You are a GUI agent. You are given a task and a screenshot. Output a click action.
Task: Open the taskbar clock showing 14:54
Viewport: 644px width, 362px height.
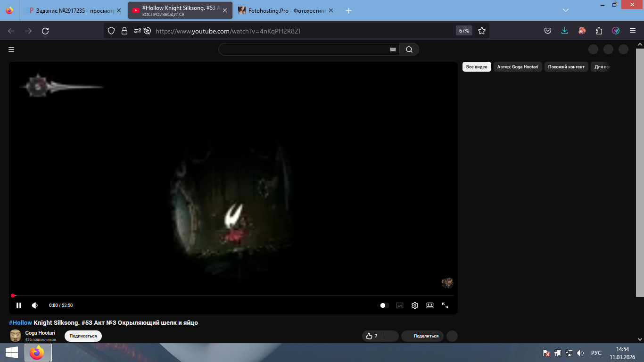pos(623,353)
